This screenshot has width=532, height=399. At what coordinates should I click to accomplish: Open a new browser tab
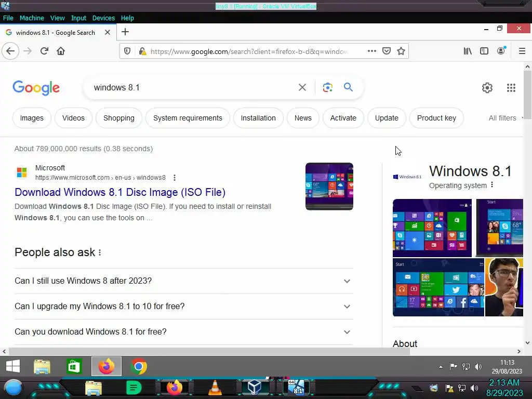coord(125,32)
